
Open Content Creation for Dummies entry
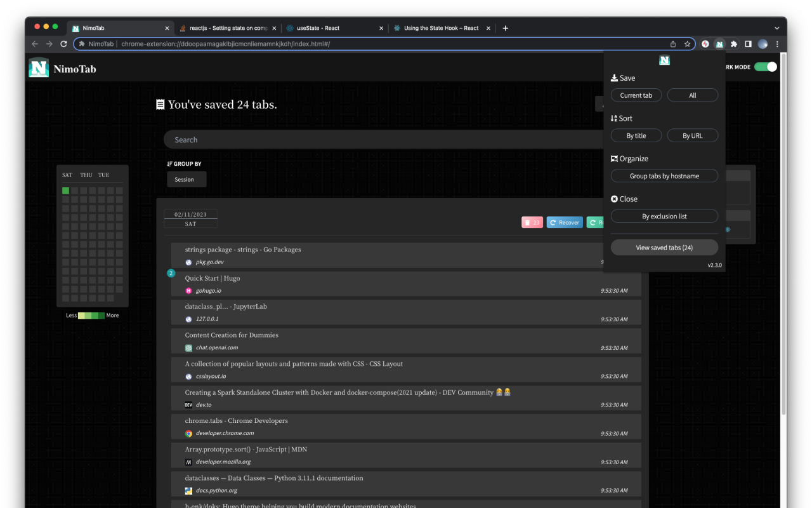click(x=406, y=341)
